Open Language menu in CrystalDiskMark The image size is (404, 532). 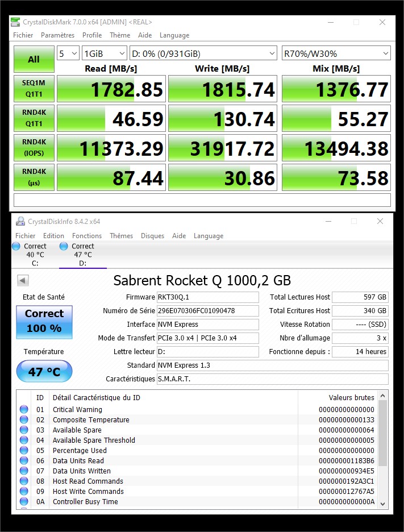click(x=174, y=35)
